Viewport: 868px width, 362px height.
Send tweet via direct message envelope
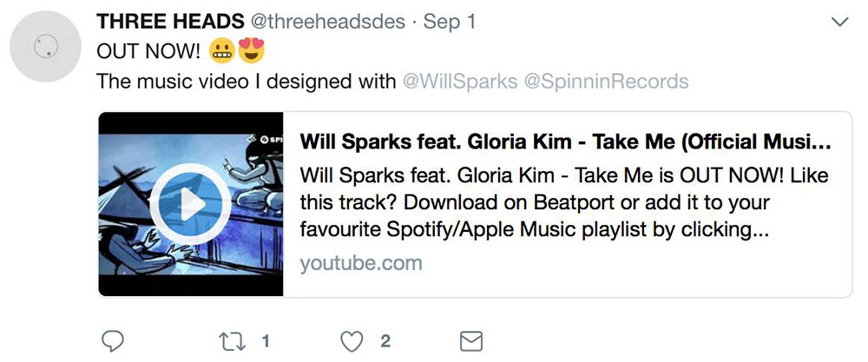(470, 340)
